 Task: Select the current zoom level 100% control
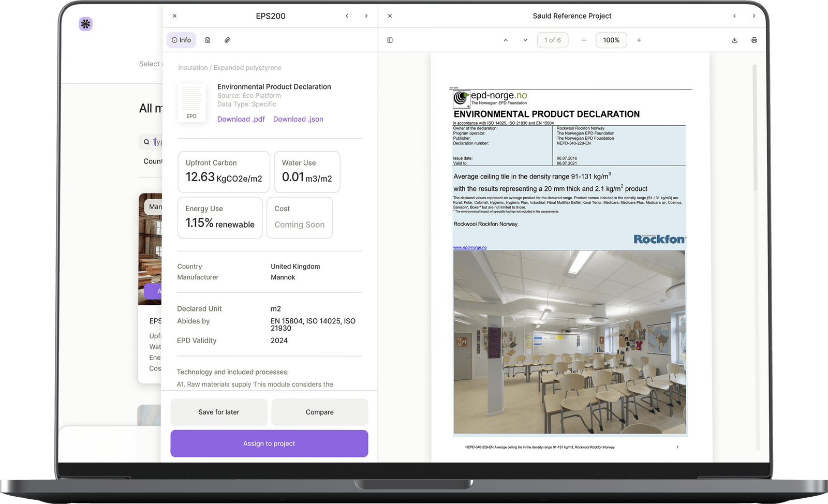tap(611, 40)
